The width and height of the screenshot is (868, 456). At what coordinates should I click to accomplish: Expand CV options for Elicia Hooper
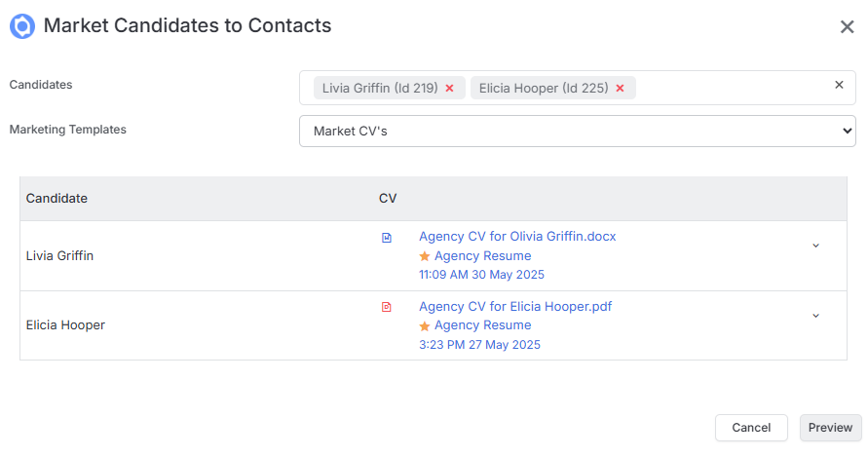pyautogui.click(x=816, y=316)
